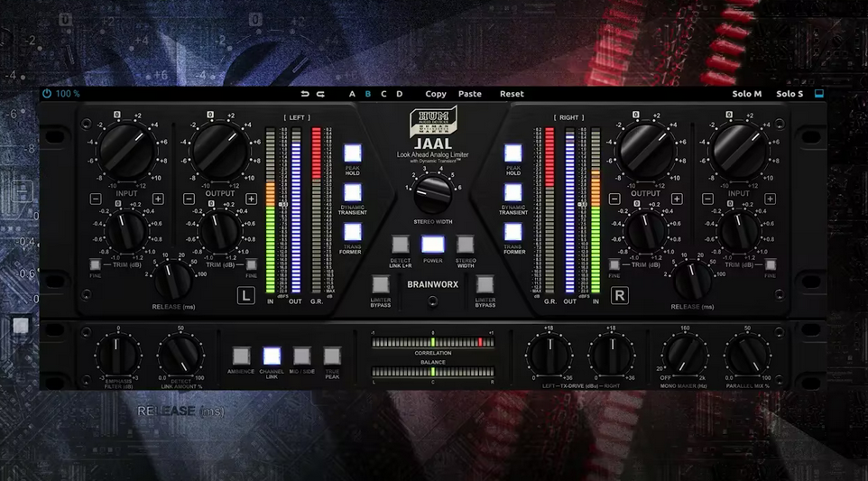Click the MONO MAKER (Hz) knob
This screenshot has width=868, height=481.
click(684, 355)
